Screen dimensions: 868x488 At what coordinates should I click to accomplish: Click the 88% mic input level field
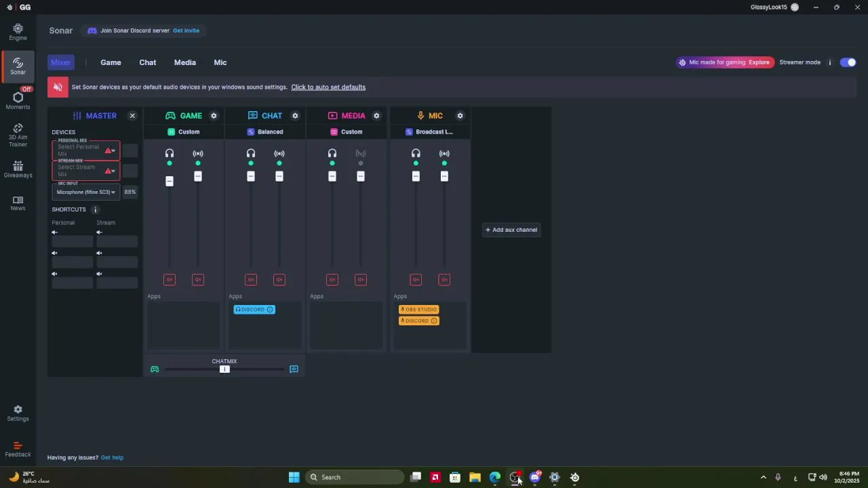click(130, 192)
